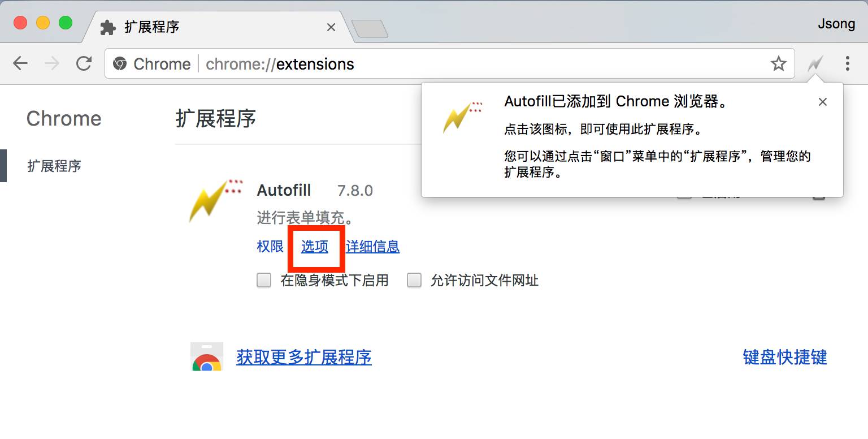
Task: Open Autofill 详细信息 details link
Action: (x=373, y=247)
